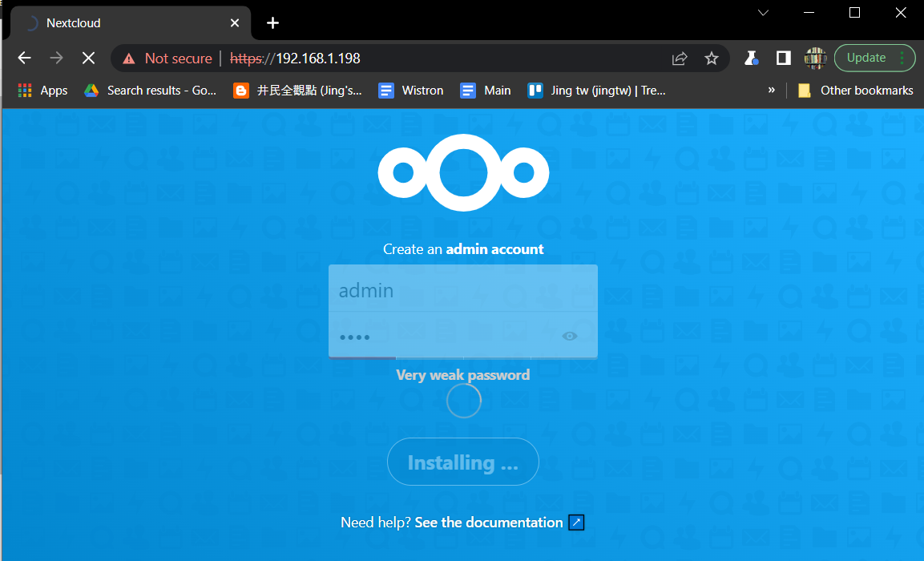924x561 pixels.
Task: Open the Wistron bookmark
Action: [411, 90]
